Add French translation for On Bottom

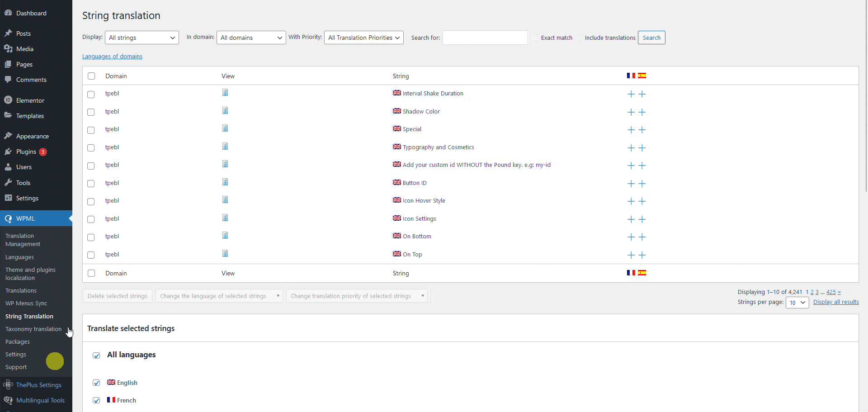[x=631, y=237]
